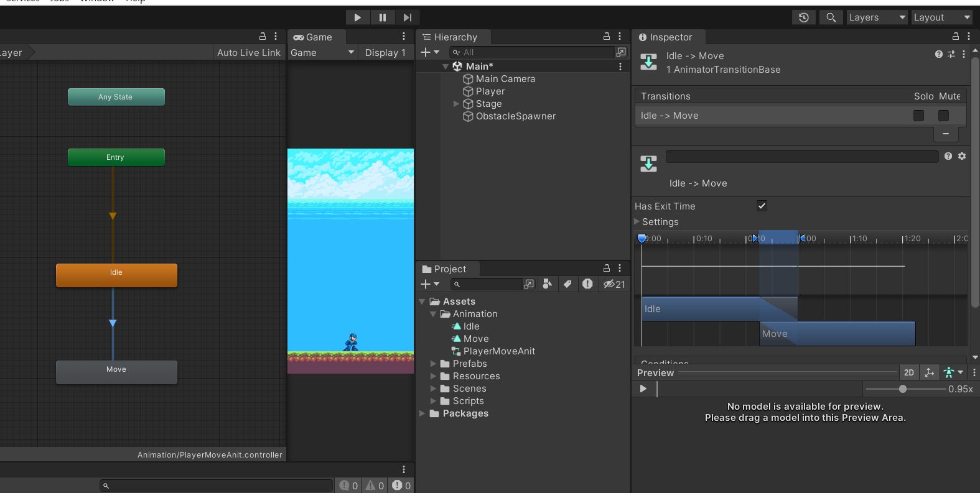The width and height of the screenshot is (980, 493).
Task: Expand the Scenes folder
Action: point(434,389)
